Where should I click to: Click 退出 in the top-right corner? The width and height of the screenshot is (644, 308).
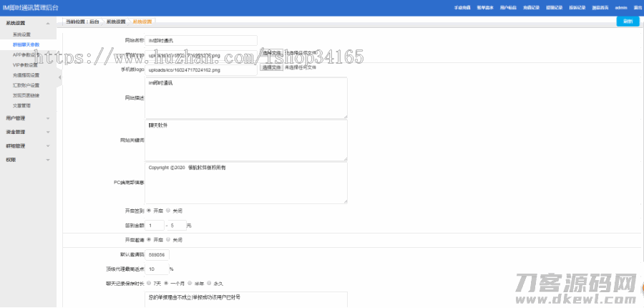[x=637, y=7]
